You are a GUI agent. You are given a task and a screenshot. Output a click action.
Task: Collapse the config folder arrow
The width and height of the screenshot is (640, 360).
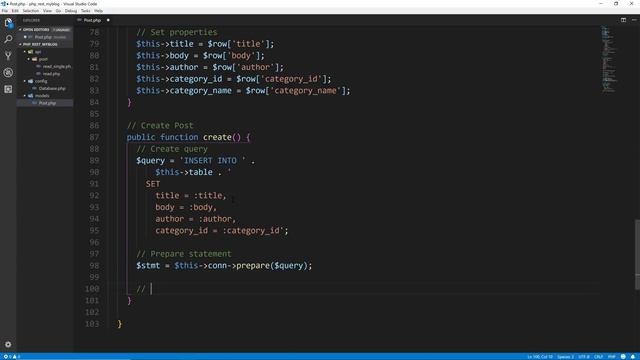click(25, 81)
